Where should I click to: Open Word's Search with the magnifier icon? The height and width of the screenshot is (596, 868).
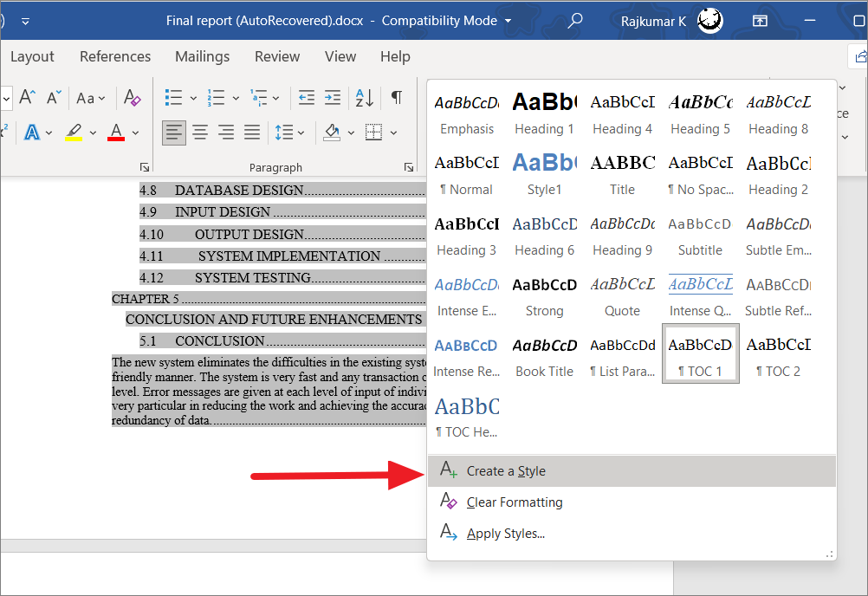tap(575, 20)
